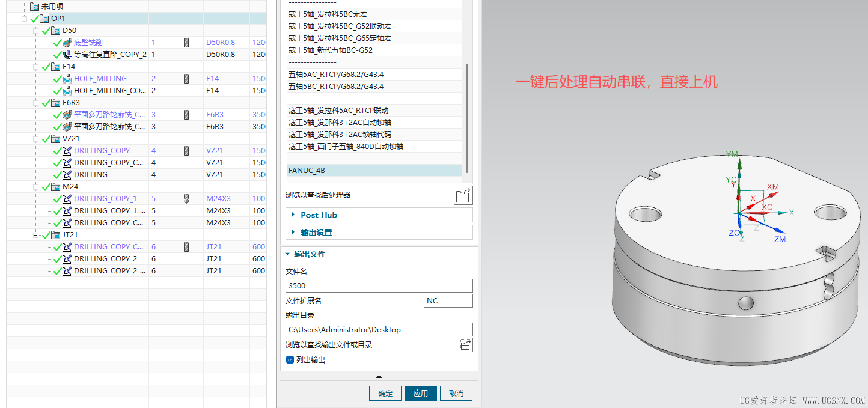The height and width of the screenshot is (408, 868).
Task: Collapse the OP1 program group
Action: [x=25, y=19]
